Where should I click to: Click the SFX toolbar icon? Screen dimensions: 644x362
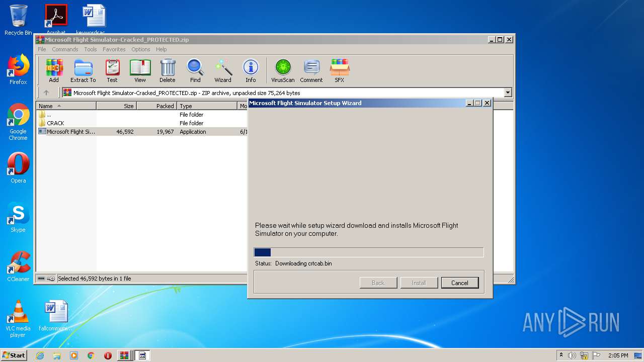click(x=340, y=70)
